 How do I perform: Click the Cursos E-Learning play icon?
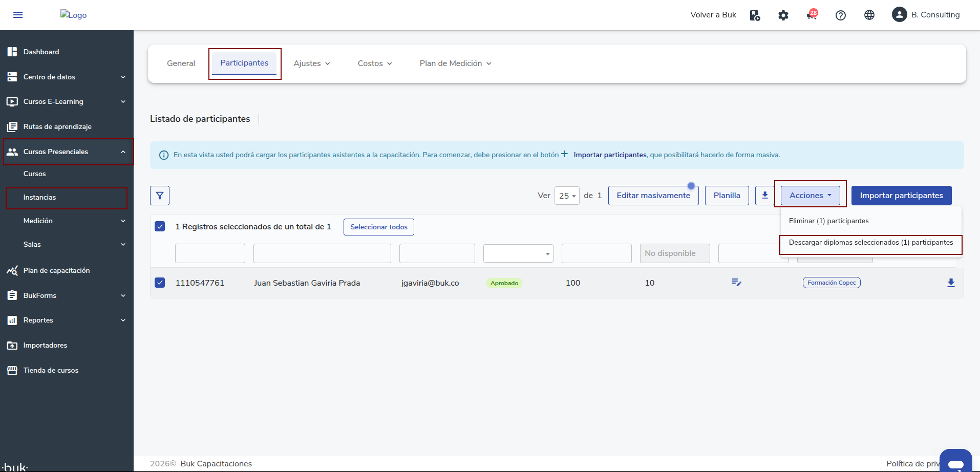click(12, 101)
